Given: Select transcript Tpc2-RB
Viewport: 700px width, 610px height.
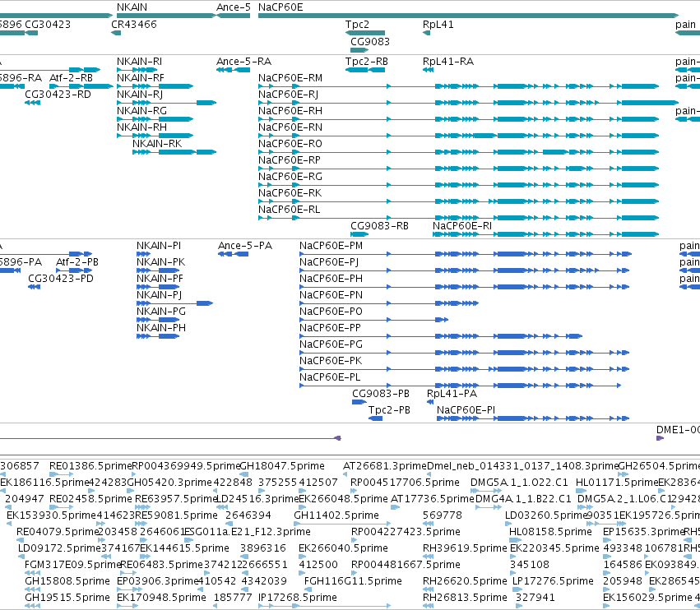Looking at the screenshot, I should tap(367, 62).
